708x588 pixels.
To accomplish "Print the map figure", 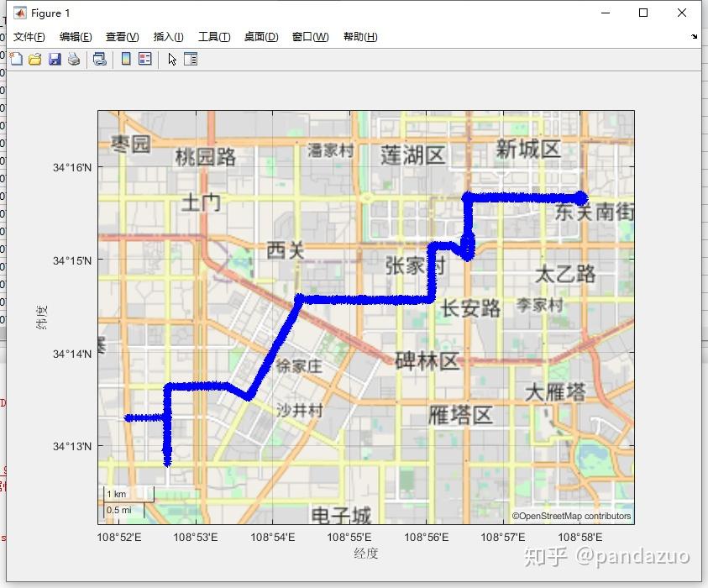I will [x=74, y=59].
